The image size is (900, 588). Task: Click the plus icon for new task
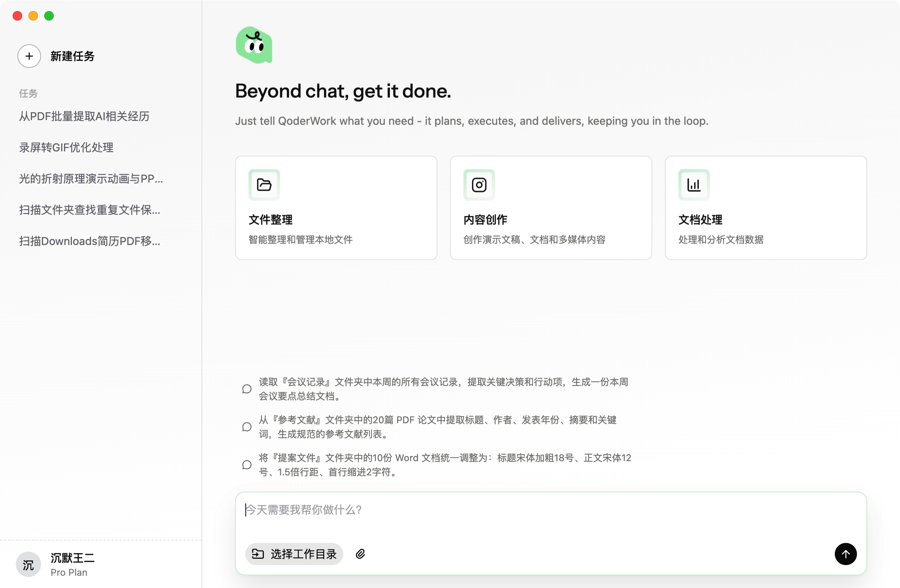pos(29,56)
